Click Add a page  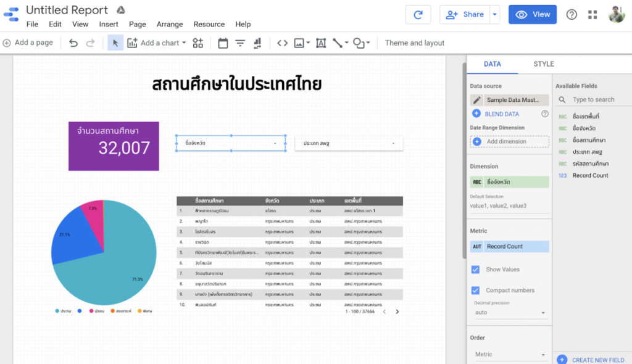28,43
